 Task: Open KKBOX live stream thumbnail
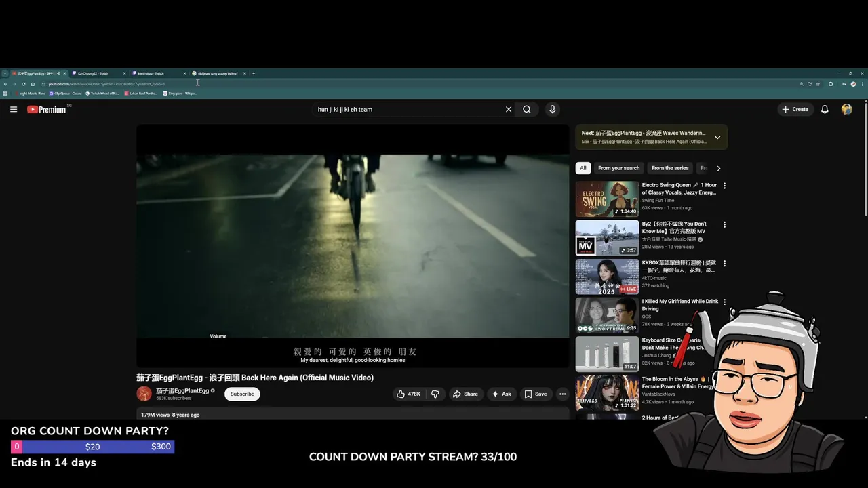607,277
